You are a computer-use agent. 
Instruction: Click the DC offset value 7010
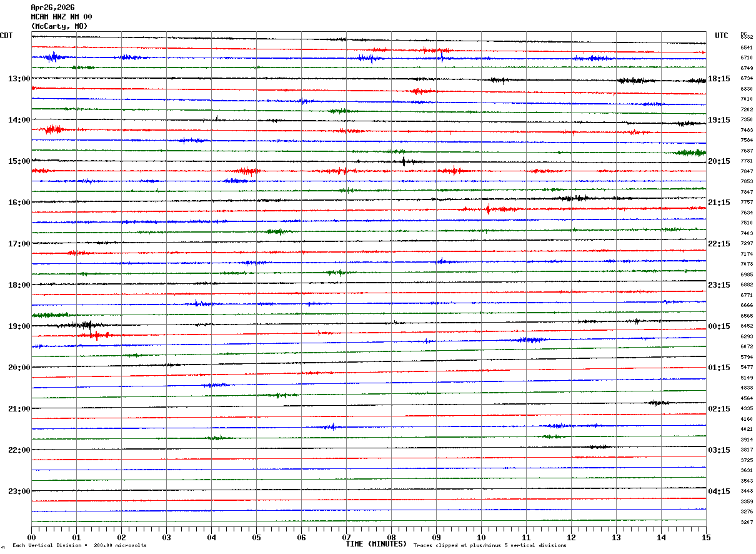coord(747,99)
